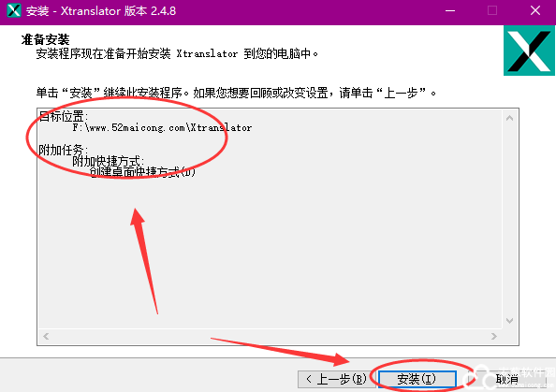Click the large Xtranslator logo in the header
Viewport: 556px width, 392px height.
(529, 51)
